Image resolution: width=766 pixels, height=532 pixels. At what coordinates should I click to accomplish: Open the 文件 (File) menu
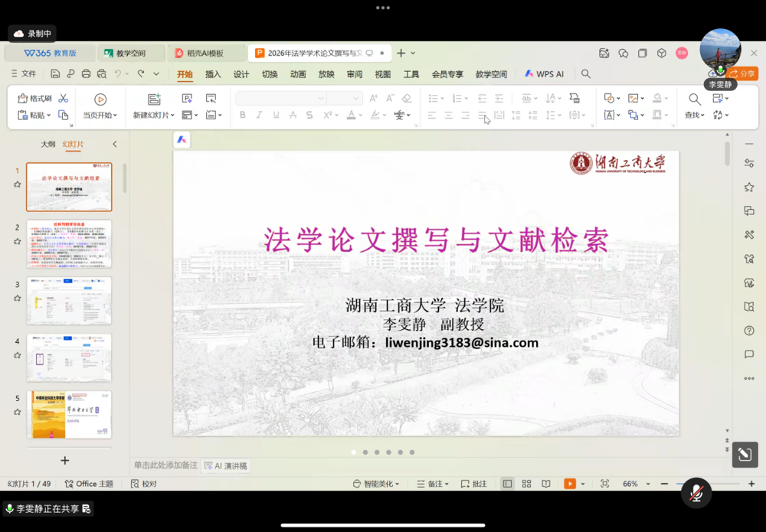[24, 73]
